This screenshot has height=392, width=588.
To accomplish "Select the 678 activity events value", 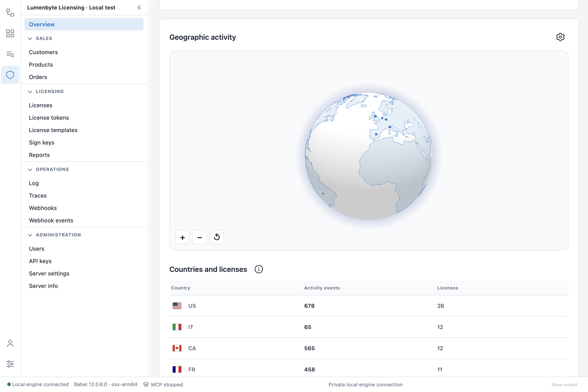I will [309, 306].
